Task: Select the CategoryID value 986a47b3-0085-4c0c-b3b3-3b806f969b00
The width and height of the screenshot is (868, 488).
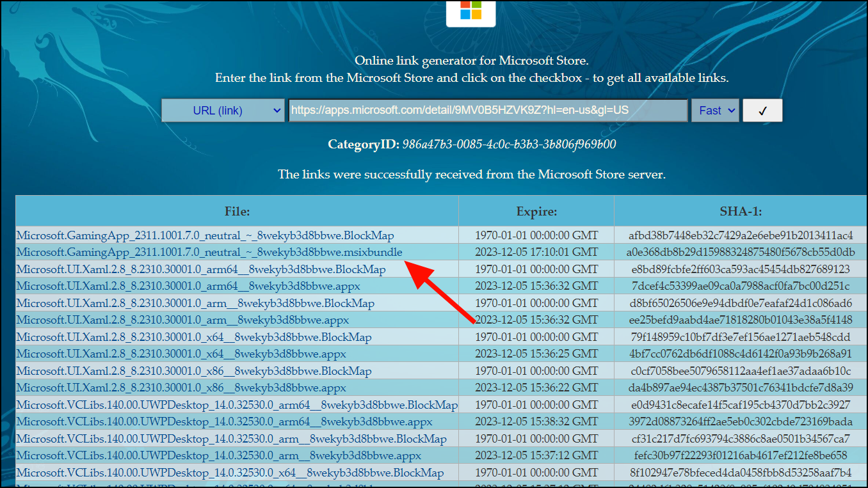Action: [x=509, y=144]
